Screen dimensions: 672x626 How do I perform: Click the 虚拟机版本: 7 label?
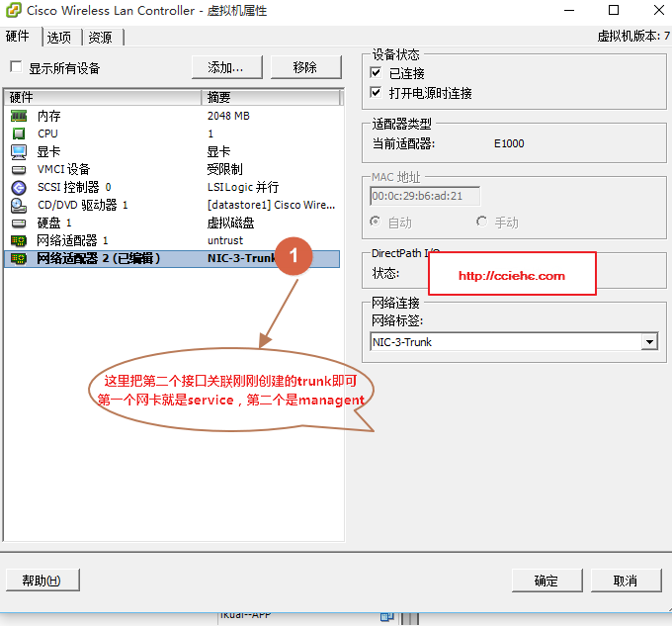pos(633,36)
